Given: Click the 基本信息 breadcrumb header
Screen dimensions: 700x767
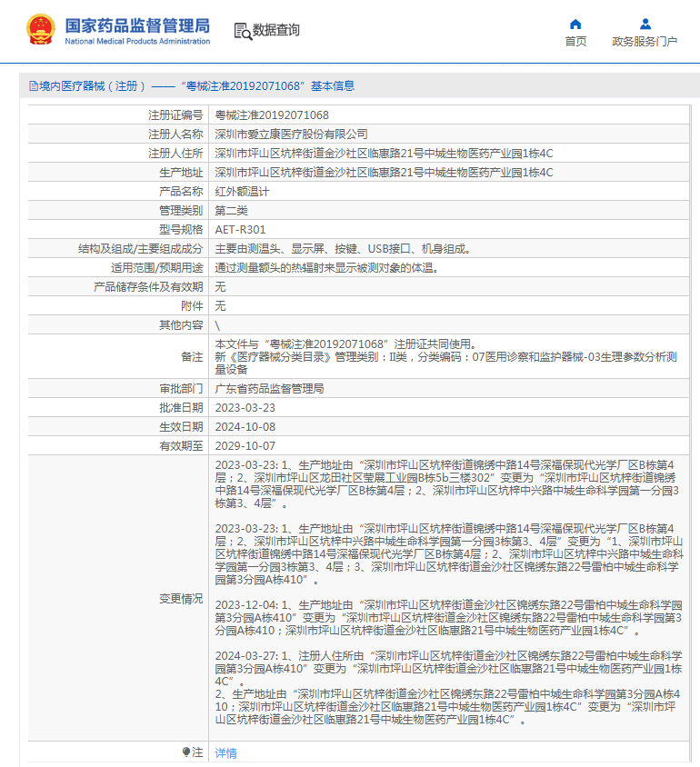Looking at the screenshot, I should pos(333,86).
